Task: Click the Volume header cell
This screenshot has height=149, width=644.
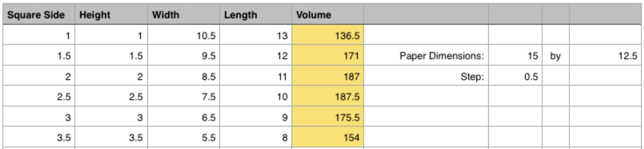Action: pos(328,14)
